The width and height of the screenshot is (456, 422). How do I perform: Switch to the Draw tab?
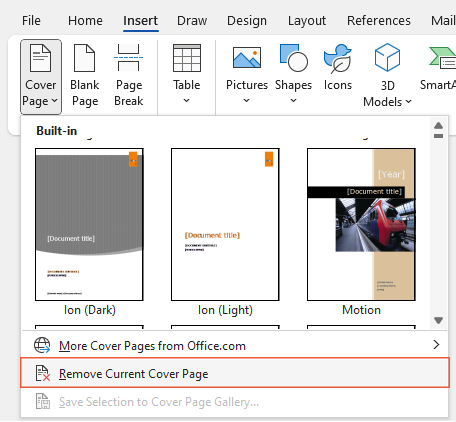(192, 21)
